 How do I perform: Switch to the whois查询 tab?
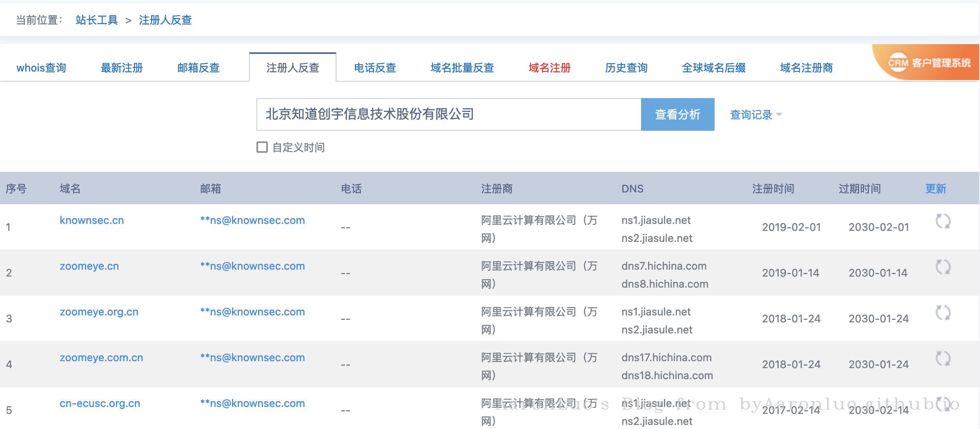click(41, 68)
